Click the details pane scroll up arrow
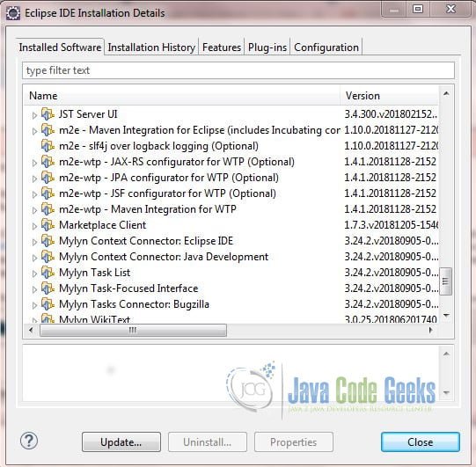The width and height of the screenshot is (476, 467). pyautogui.click(x=446, y=354)
